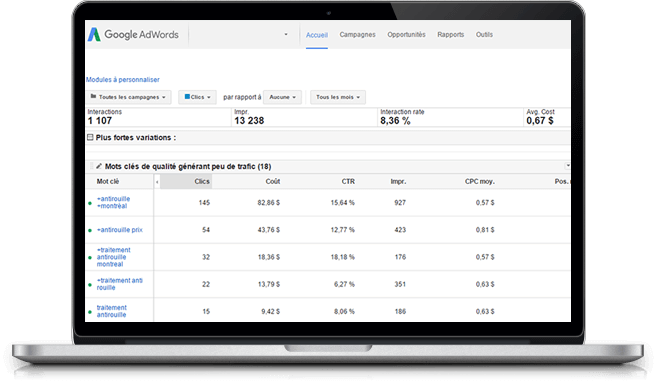Click the folder icon in Toutes les campagnes
Image resolution: width=657 pixels, height=381 pixels.
pyautogui.click(x=93, y=96)
